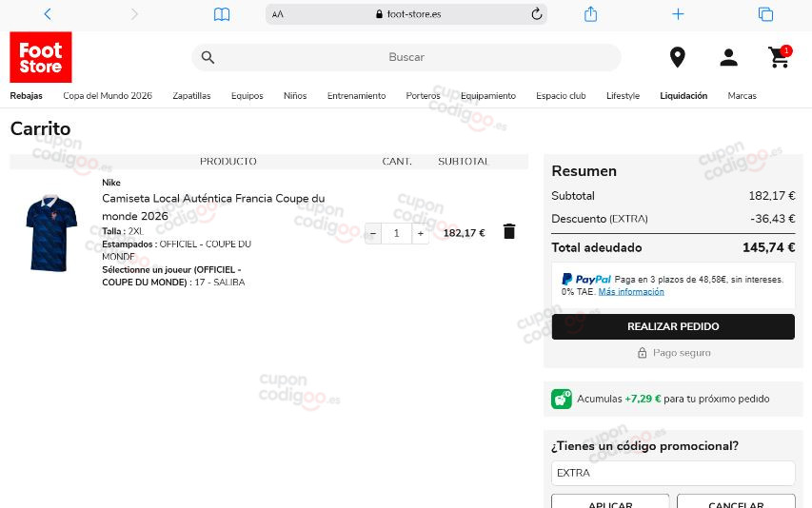
Task: Show all tabs with the tabs icon
Action: tap(765, 14)
